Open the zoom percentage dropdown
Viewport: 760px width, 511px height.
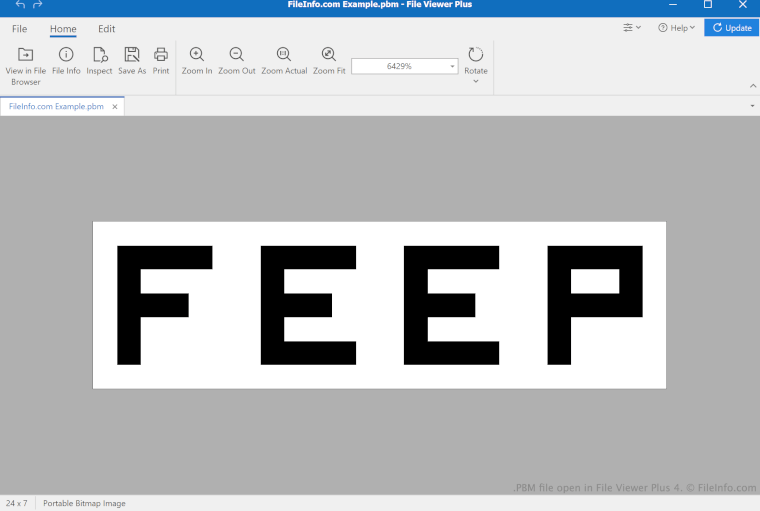(x=452, y=66)
